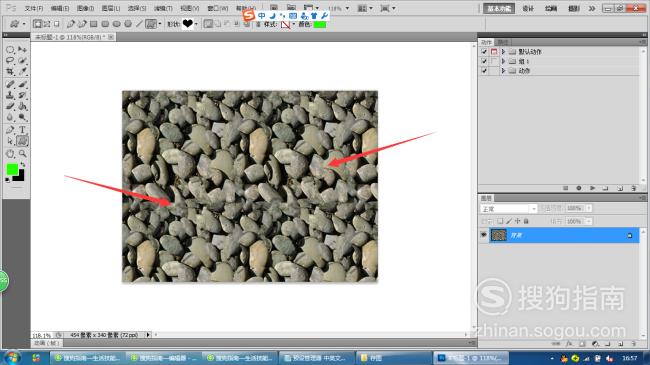Open the layer opacity dropdown arrow
This screenshot has height=365, width=650.
click(x=589, y=208)
